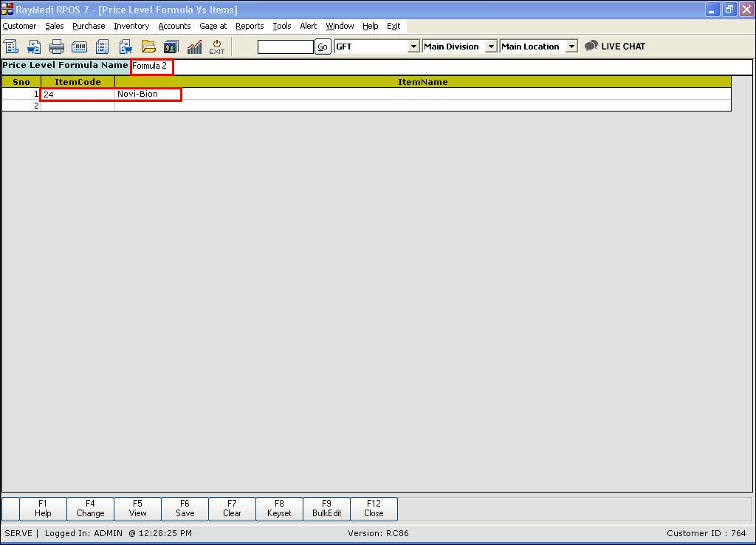Image resolution: width=756 pixels, height=545 pixels.
Task: Click the F4 Change button
Action: pos(90,509)
